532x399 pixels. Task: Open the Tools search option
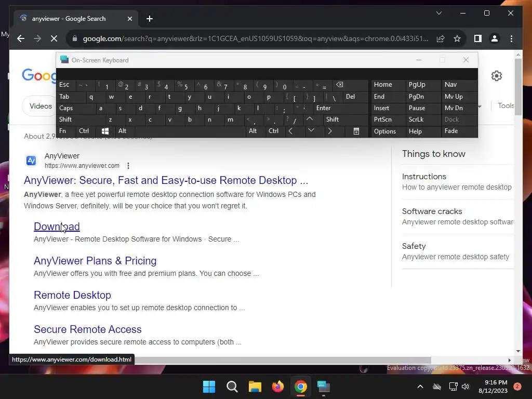click(x=506, y=105)
